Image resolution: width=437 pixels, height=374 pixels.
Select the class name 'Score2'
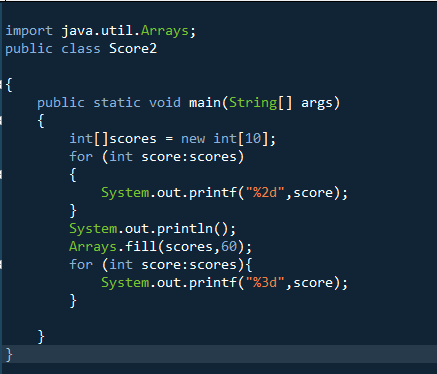pyautogui.click(x=133, y=49)
